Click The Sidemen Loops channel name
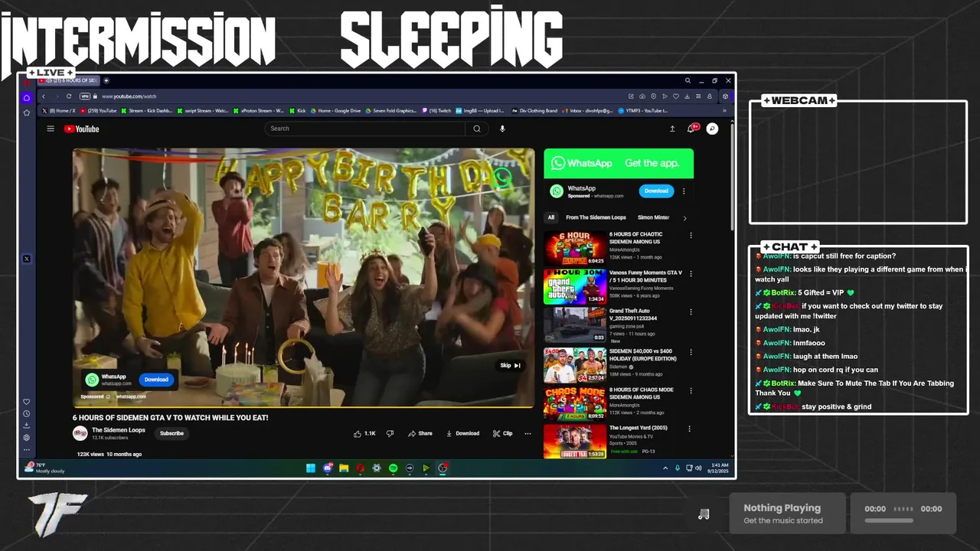 coord(119,430)
